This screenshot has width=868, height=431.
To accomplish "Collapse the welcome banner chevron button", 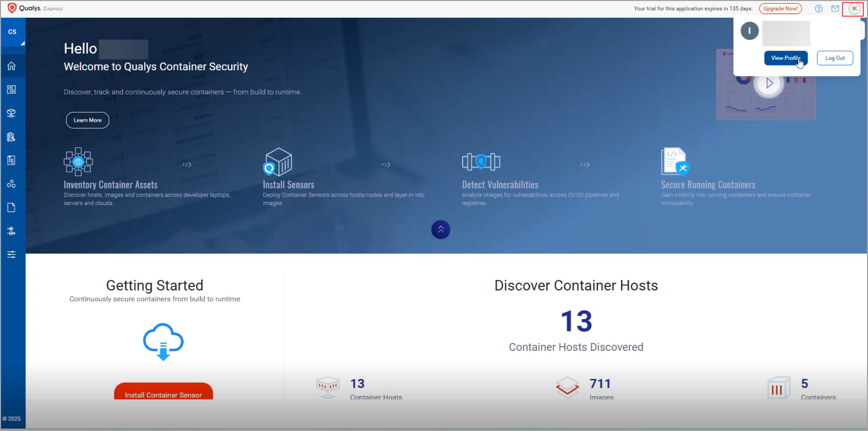I will tap(441, 230).
